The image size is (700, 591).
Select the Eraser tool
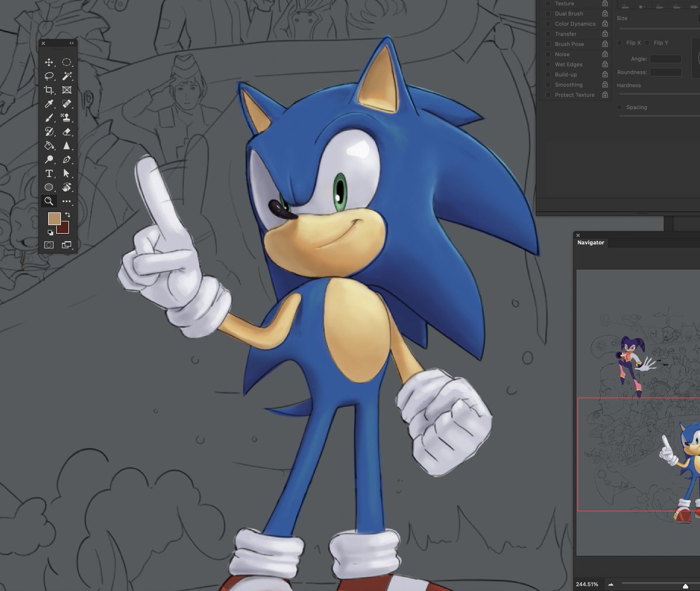coord(66,132)
